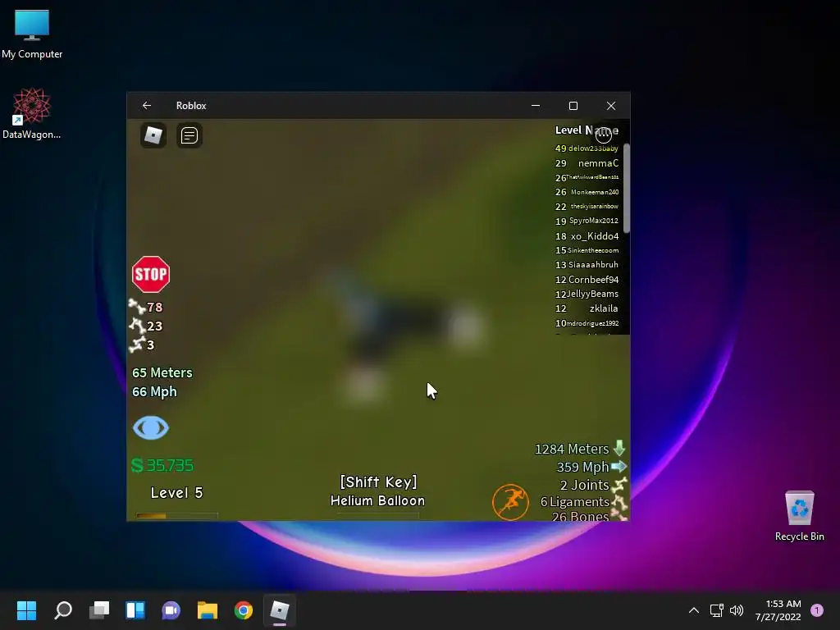Viewport: 840px width, 630px height.
Task: Select player zklaila in leaderboard
Action: [x=603, y=308]
